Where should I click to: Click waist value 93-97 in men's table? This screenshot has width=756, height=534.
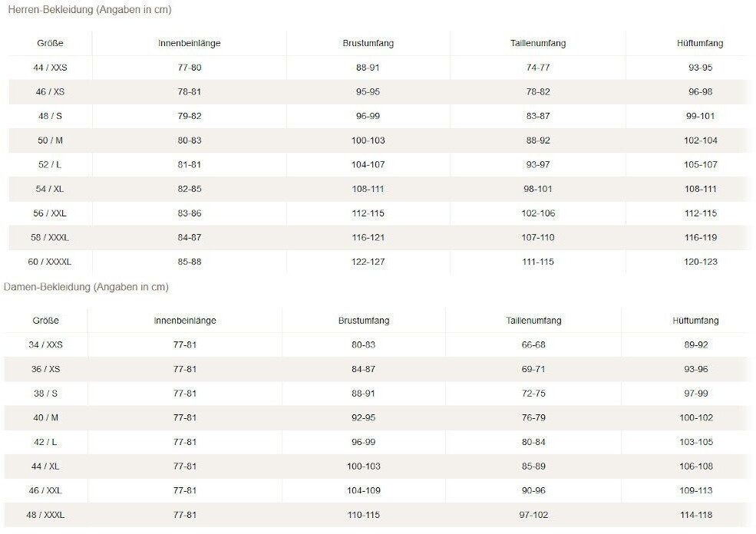[537, 165]
